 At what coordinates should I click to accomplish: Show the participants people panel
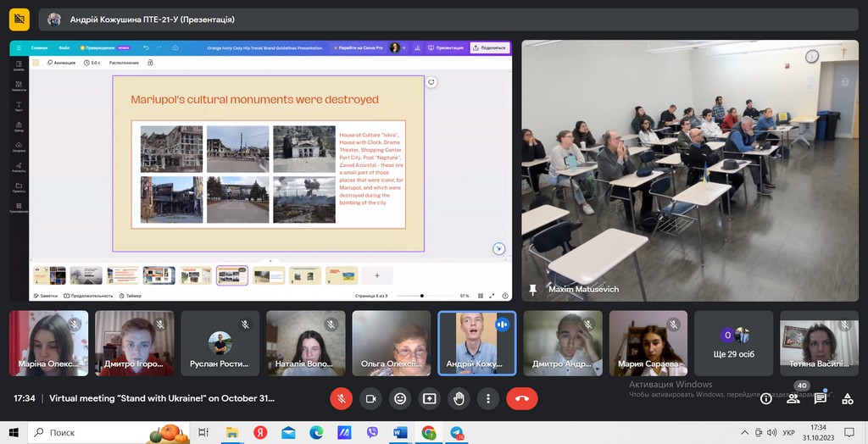[x=793, y=398]
